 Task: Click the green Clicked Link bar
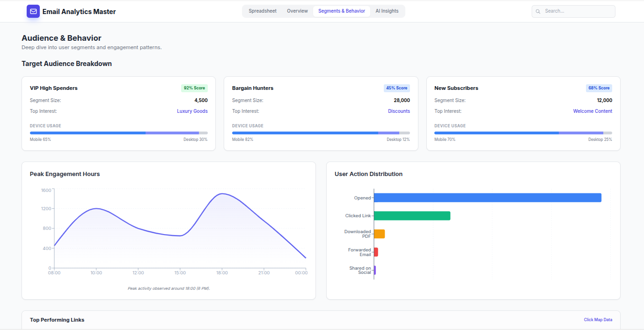pyautogui.click(x=412, y=216)
